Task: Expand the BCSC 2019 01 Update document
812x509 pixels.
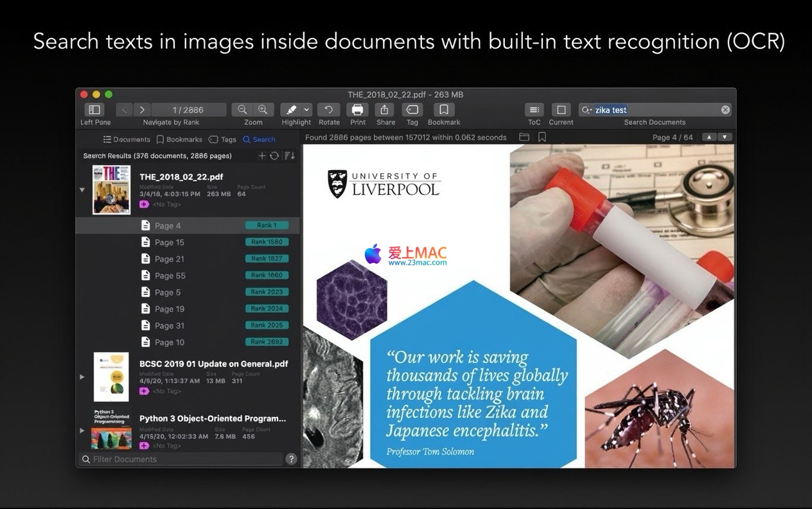Action: coord(82,377)
